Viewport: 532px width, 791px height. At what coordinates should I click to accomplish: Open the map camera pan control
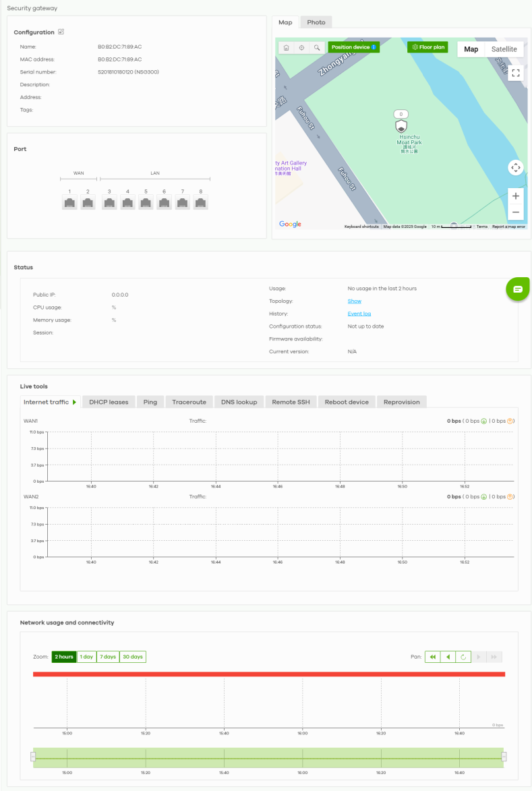tap(516, 167)
